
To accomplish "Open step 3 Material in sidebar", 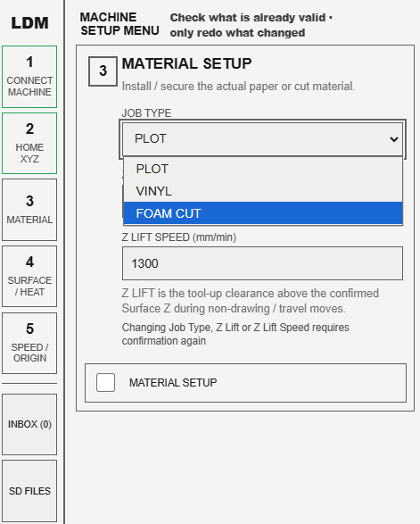I will pyautogui.click(x=29, y=210).
